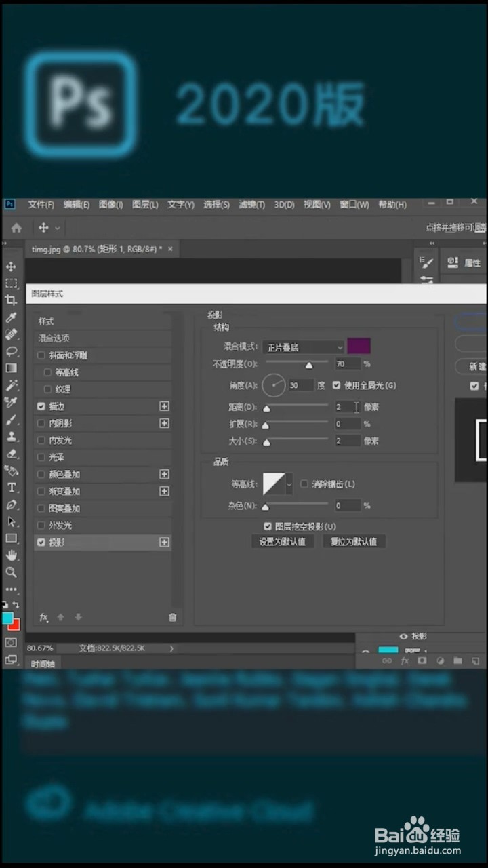The image size is (488, 868).
Task: Click the Home icon in options bar
Action: 16,228
